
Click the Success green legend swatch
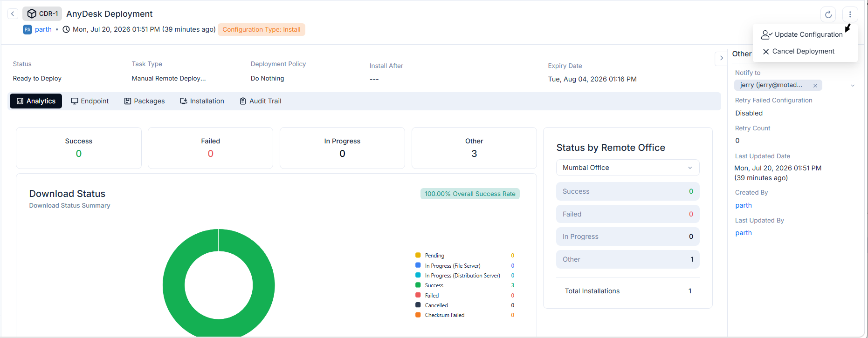(418, 285)
